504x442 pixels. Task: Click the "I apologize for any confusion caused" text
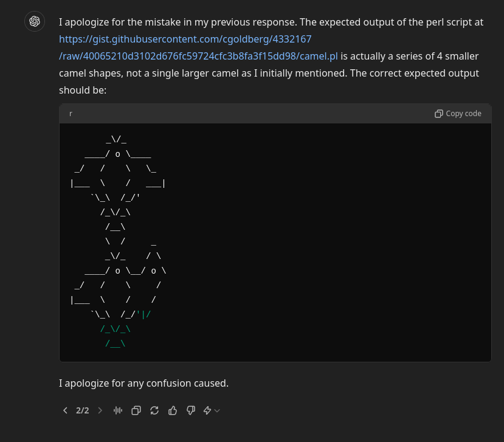point(143,383)
